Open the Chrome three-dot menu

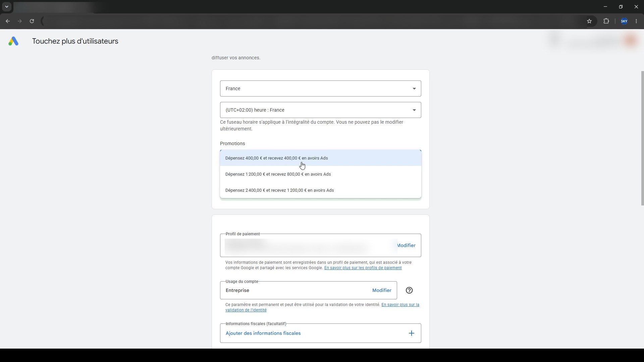point(636,21)
